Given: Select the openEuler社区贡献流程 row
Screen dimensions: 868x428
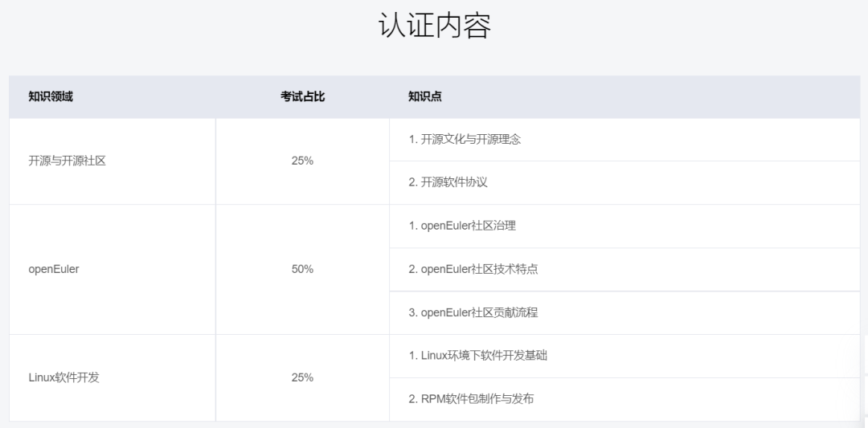Looking at the screenshot, I should click(473, 312).
